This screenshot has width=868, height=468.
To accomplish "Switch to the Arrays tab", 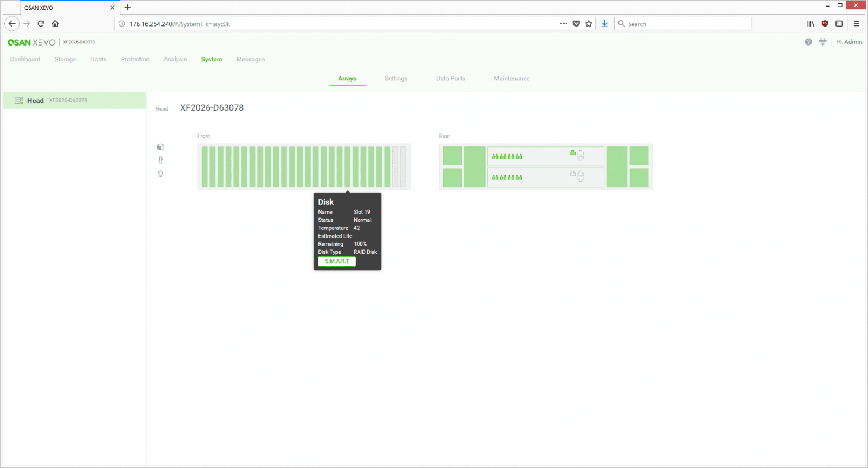I will pyautogui.click(x=347, y=79).
